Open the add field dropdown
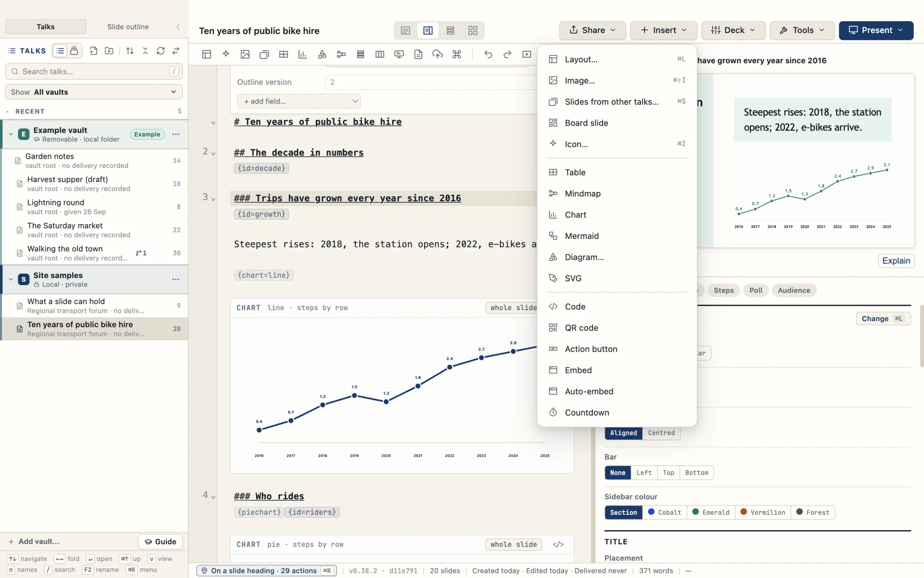This screenshot has height=578, width=924. tap(299, 101)
